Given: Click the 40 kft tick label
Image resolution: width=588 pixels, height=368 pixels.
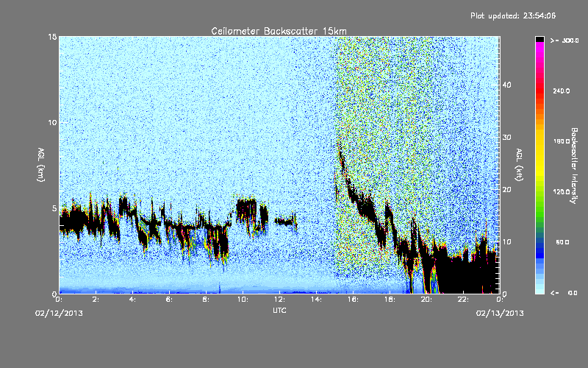Looking at the screenshot, I should click(506, 85).
